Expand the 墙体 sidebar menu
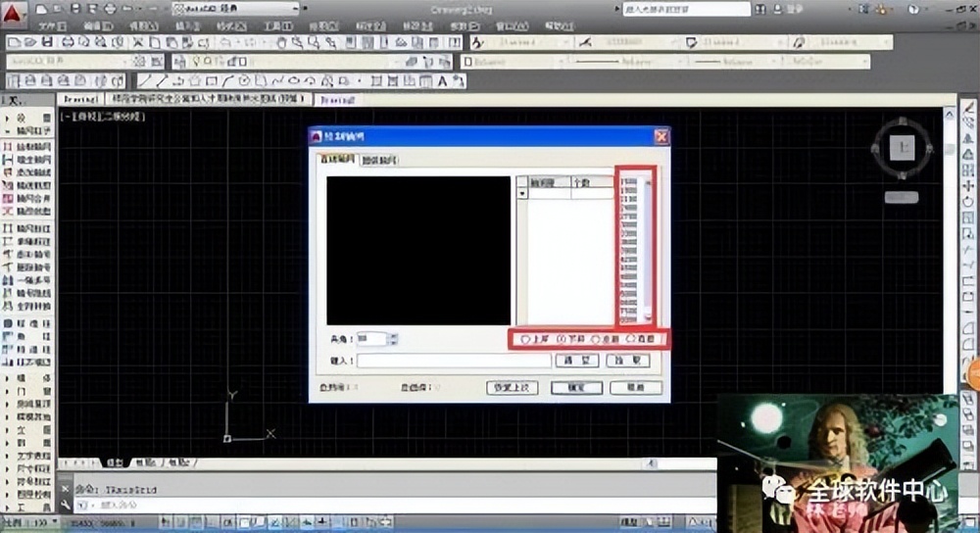 click(x=26, y=378)
